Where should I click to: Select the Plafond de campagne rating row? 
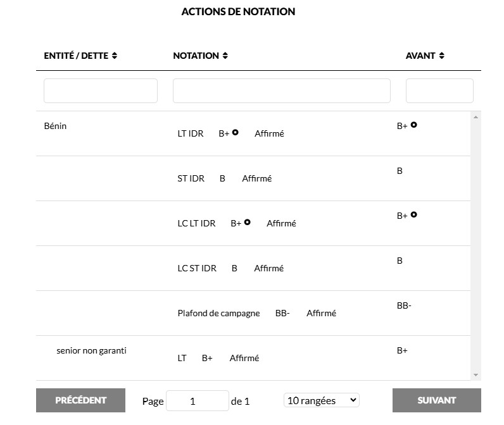tap(218, 313)
